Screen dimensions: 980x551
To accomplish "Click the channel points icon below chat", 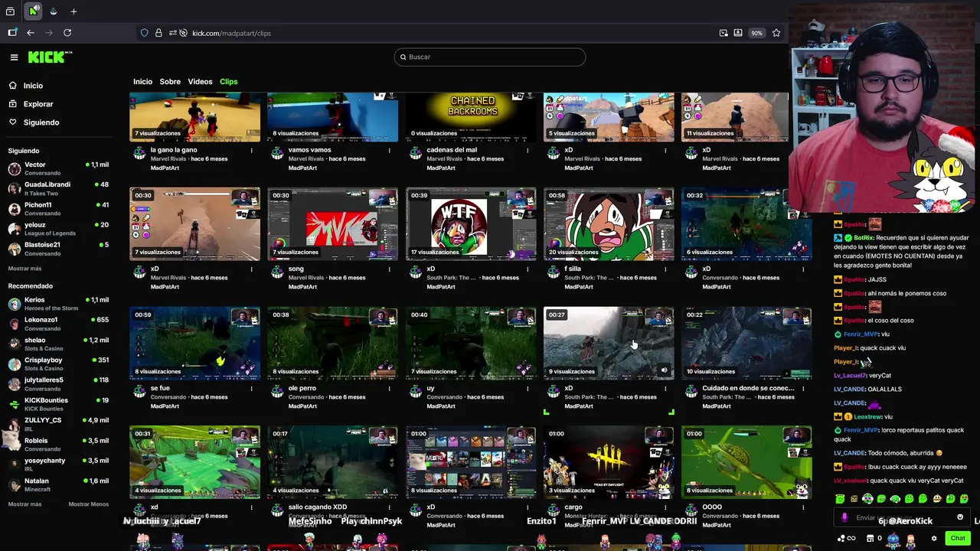I will point(846,539).
